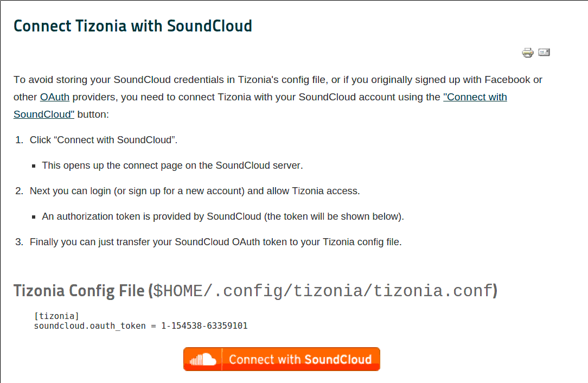Click the bullet "This opens up the connect page"

point(172,165)
